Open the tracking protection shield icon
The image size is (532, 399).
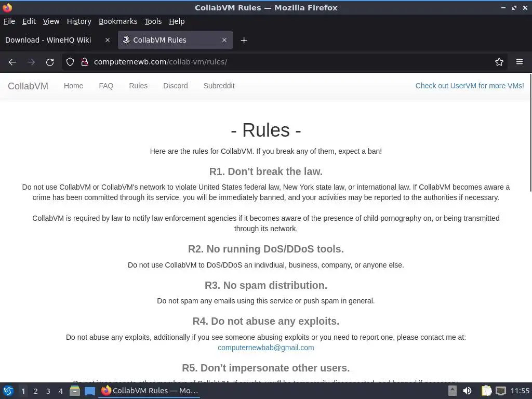coord(70,62)
